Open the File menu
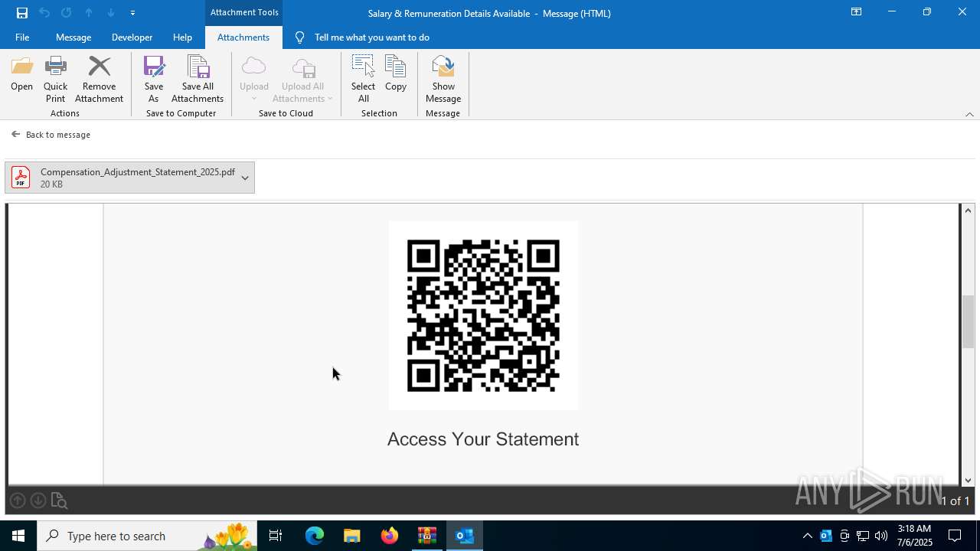 (x=22, y=37)
